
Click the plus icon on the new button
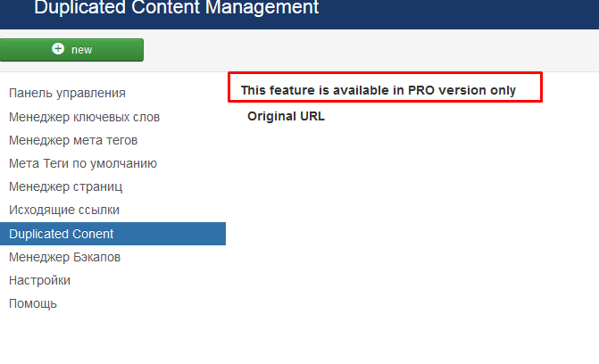click(58, 49)
